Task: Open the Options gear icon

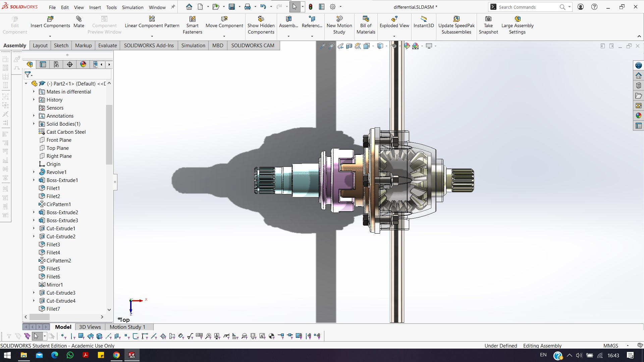Action: [333, 7]
